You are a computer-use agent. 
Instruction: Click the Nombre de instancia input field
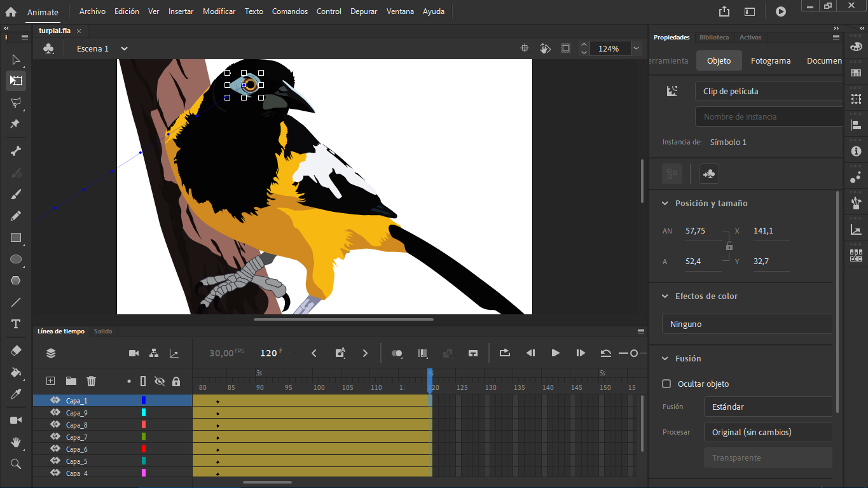[769, 116]
